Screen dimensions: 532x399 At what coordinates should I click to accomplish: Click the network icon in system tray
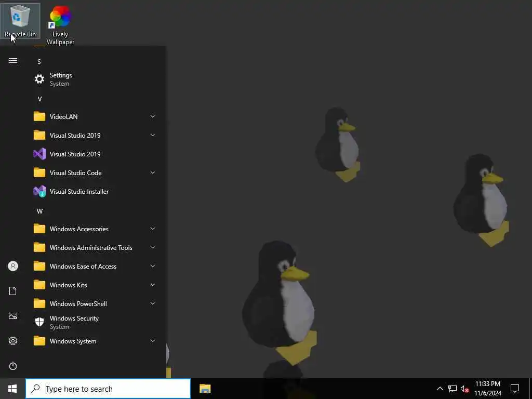[453, 389]
